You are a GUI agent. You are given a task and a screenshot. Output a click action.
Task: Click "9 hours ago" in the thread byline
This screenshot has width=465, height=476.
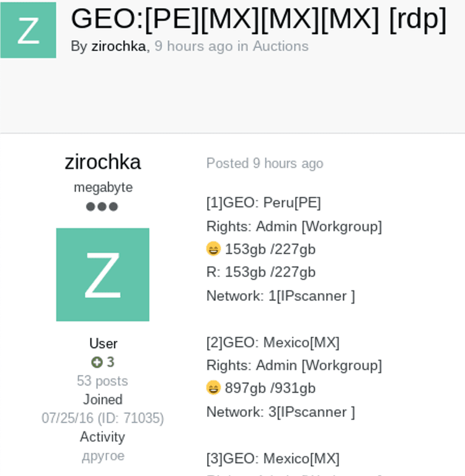193,47
